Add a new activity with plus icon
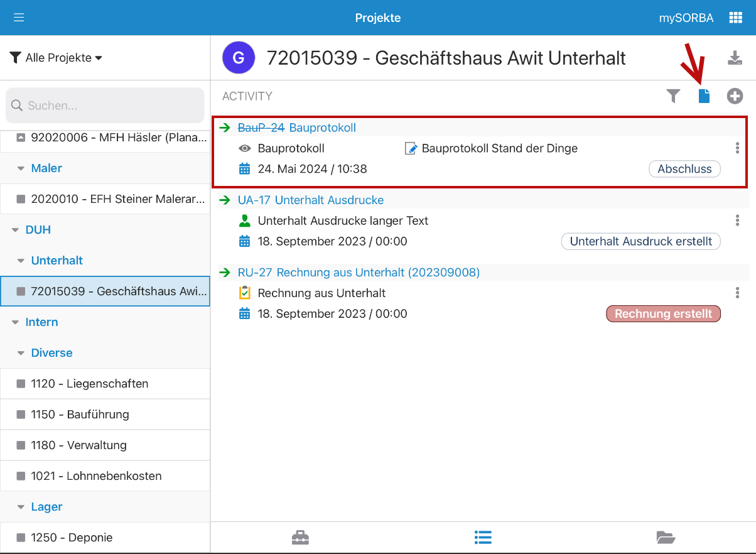 click(x=735, y=96)
